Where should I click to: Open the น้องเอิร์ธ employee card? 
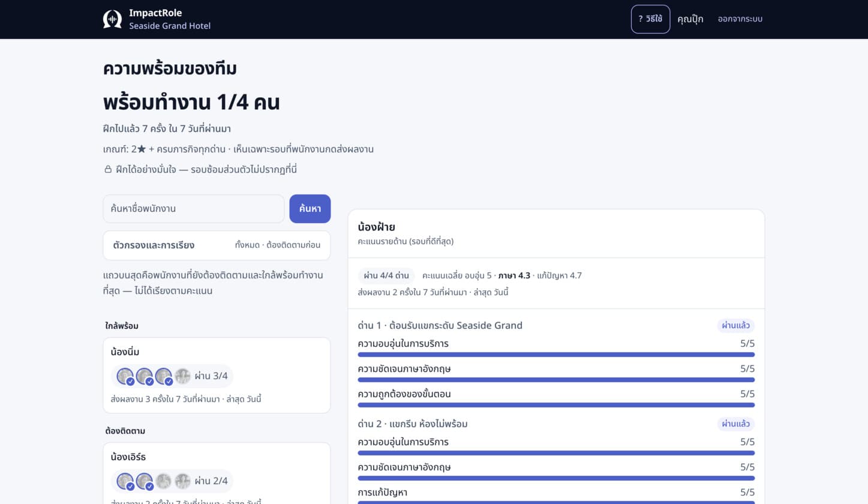[217, 473]
